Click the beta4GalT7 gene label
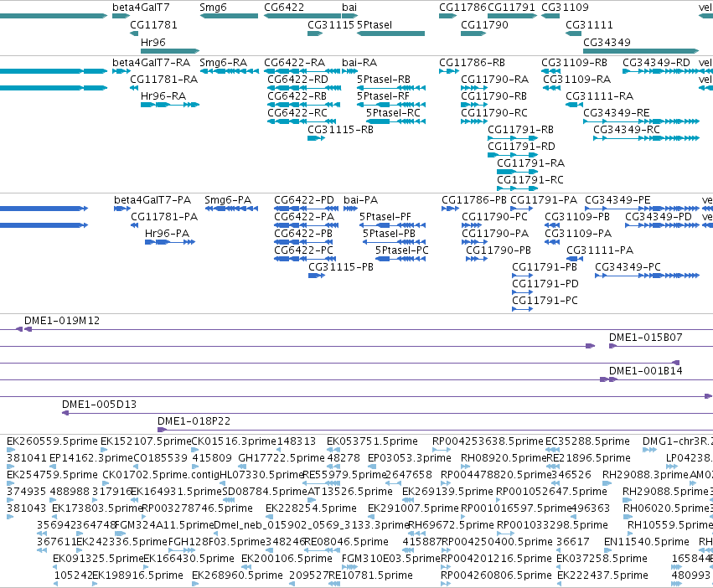Screen dimensions: 713x588 coord(141,8)
